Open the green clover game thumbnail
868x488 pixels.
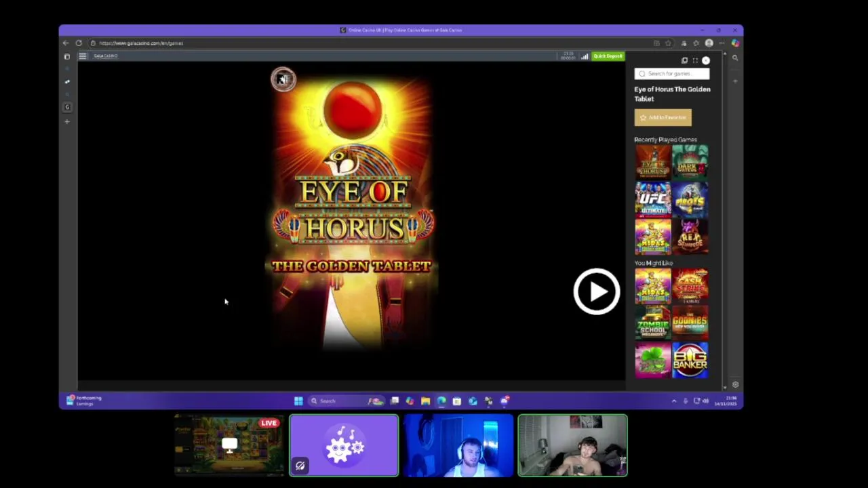pos(652,361)
